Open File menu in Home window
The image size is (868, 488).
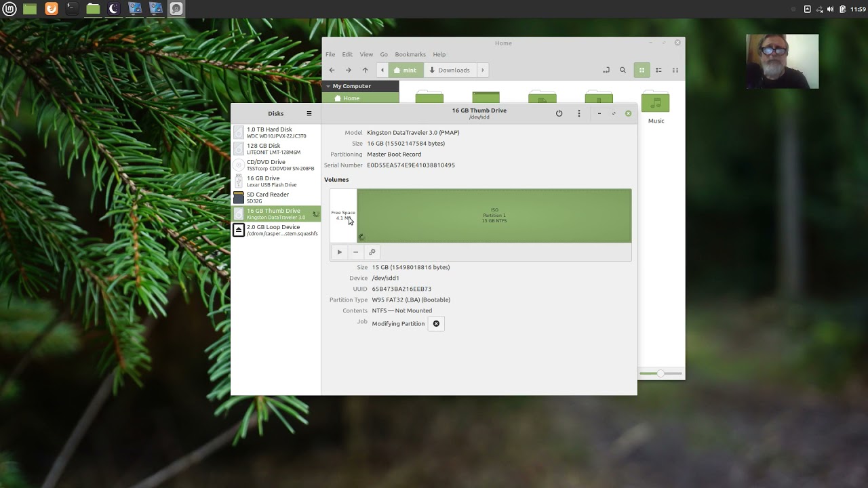point(330,54)
